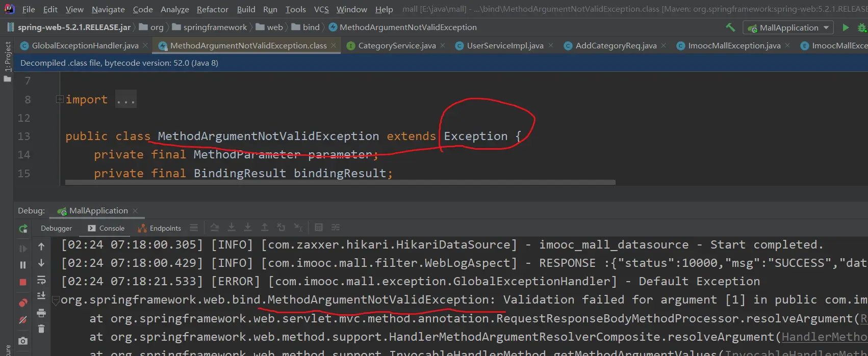The image size is (868, 356).
Task: Open the Navigate menu
Action: click(108, 9)
